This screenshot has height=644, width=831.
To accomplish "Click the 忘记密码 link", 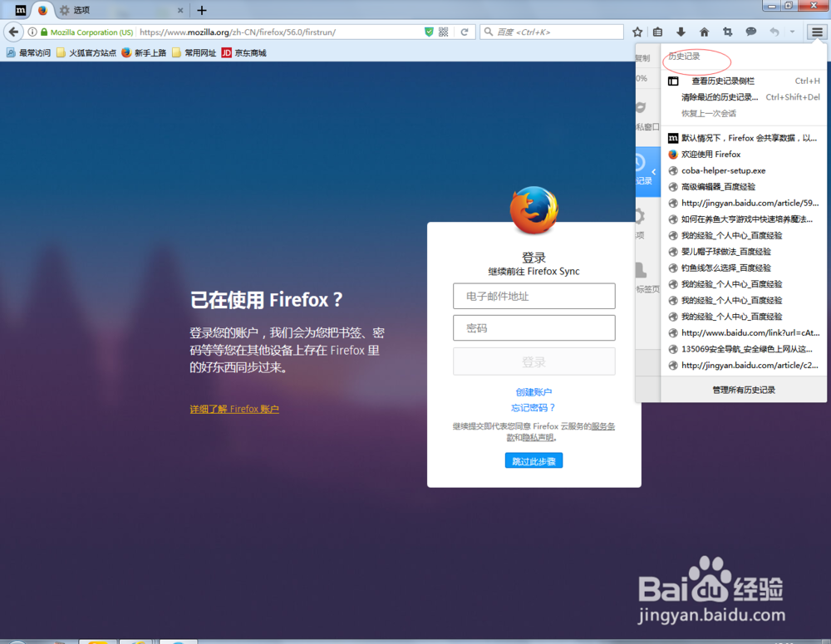I will 534,408.
